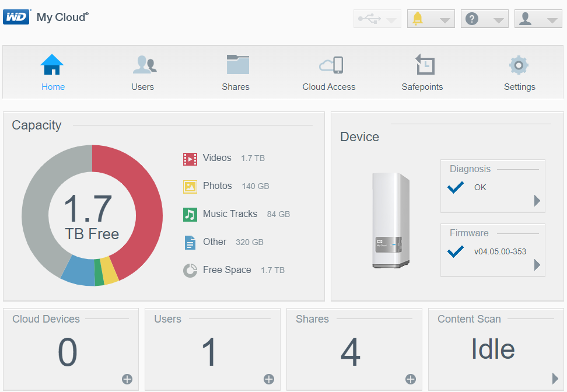Click the Capacity panel heading
The width and height of the screenshot is (567, 392).
point(37,125)
